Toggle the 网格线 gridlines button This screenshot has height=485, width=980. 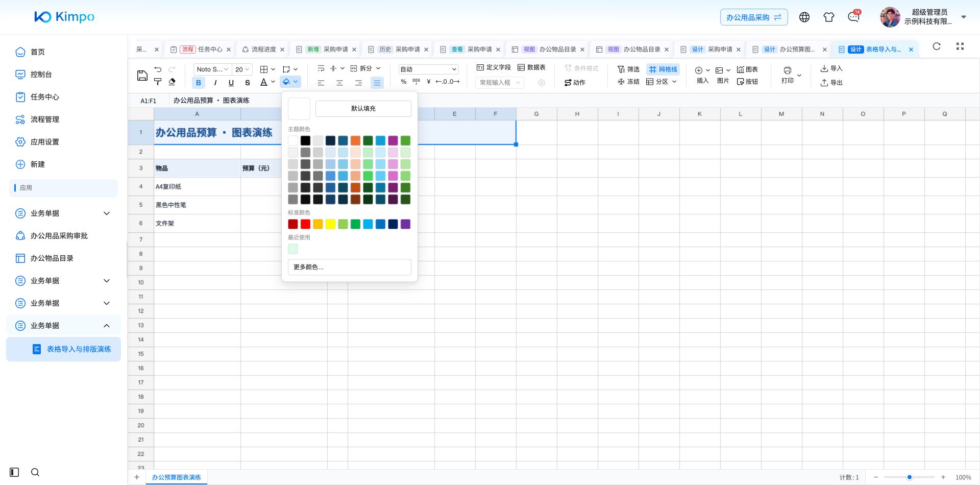tap(663, 69)
